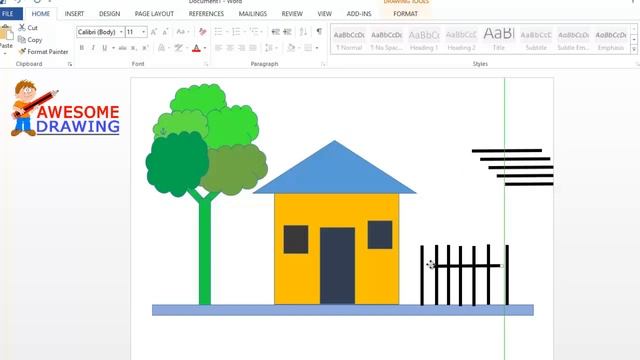Increase font size with Grow Font
Image resolution: width=640 pixels, height=360 pixels.
(x=154, y=32)
